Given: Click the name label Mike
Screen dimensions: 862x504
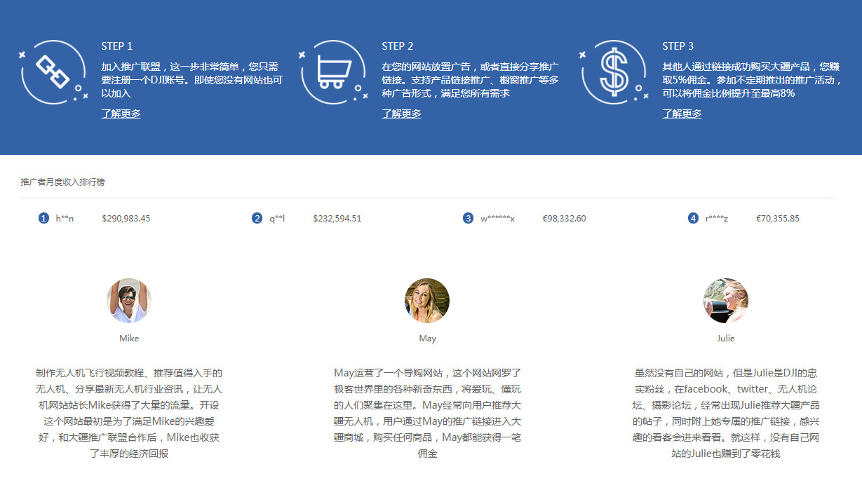Looking at the screenshot, I should point(128,337).
